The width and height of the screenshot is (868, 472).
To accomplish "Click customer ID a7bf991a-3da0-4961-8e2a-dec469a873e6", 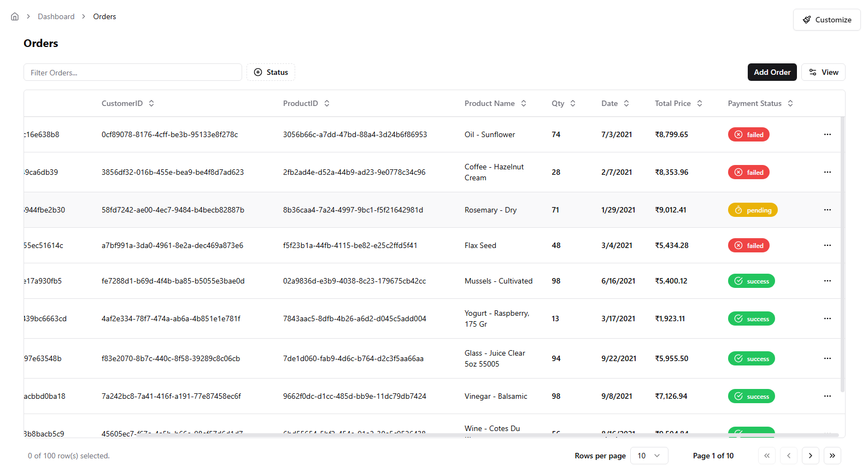I will [x=172, y=245].
